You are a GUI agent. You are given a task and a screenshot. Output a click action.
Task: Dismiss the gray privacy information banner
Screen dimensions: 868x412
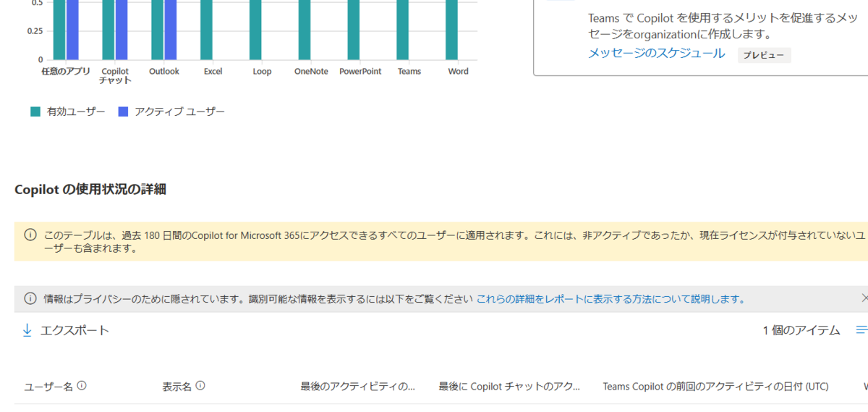(864, 298)
